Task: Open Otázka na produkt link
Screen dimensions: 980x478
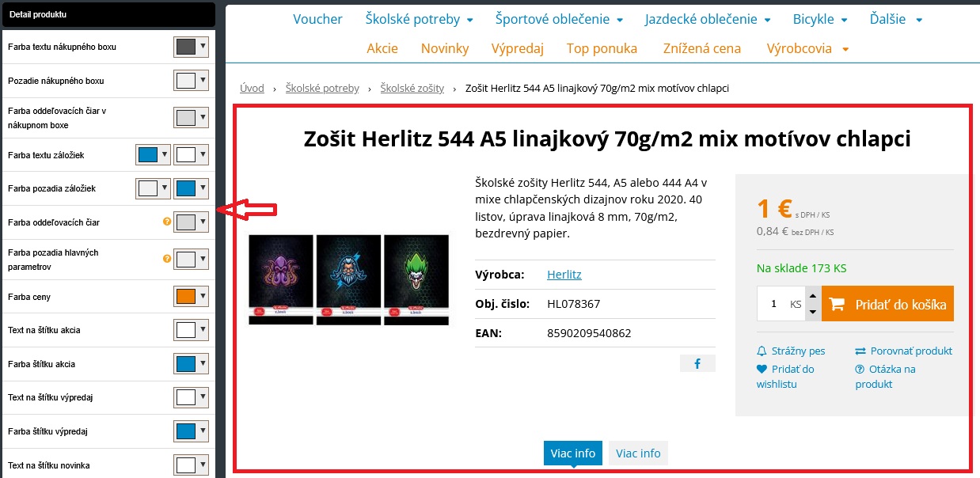Action: click(885, 377)
